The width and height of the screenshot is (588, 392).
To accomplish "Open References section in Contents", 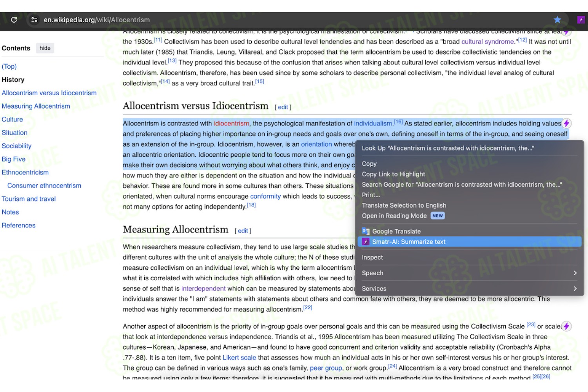I will (18, 225).
